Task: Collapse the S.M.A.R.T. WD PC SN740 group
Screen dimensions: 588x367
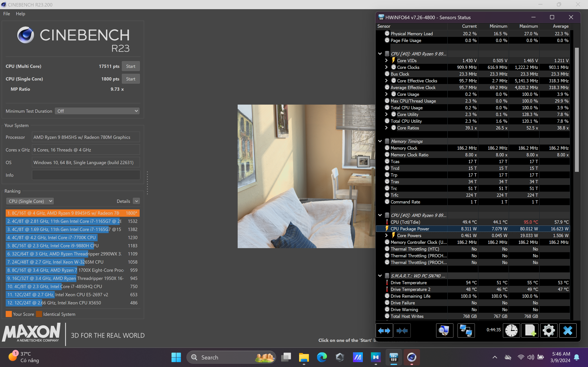Action: tap(380, 276)
